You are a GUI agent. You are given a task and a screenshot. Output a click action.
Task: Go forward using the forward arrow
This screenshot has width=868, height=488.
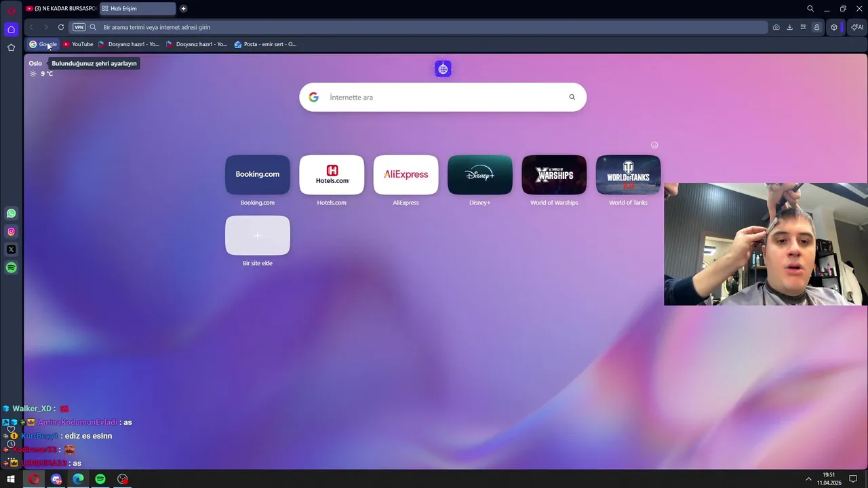point(45,27)
